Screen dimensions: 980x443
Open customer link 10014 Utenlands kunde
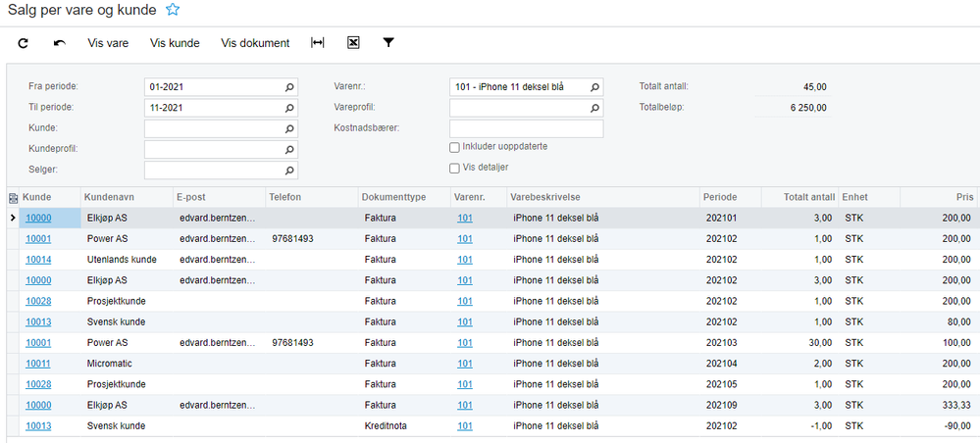coord(38,260)
